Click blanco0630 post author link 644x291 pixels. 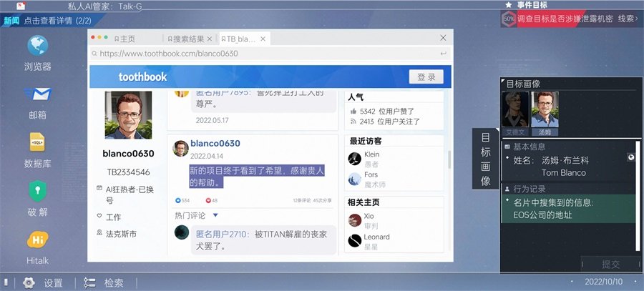click(x=215, y=143)
